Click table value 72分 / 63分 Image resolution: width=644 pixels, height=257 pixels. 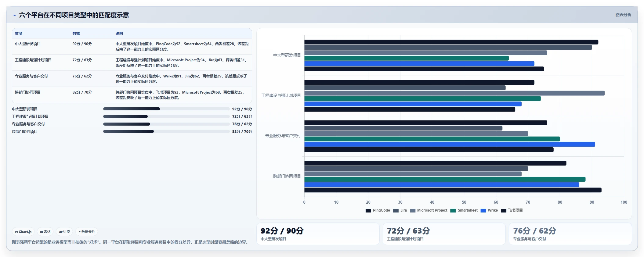[x=82, y=60]
